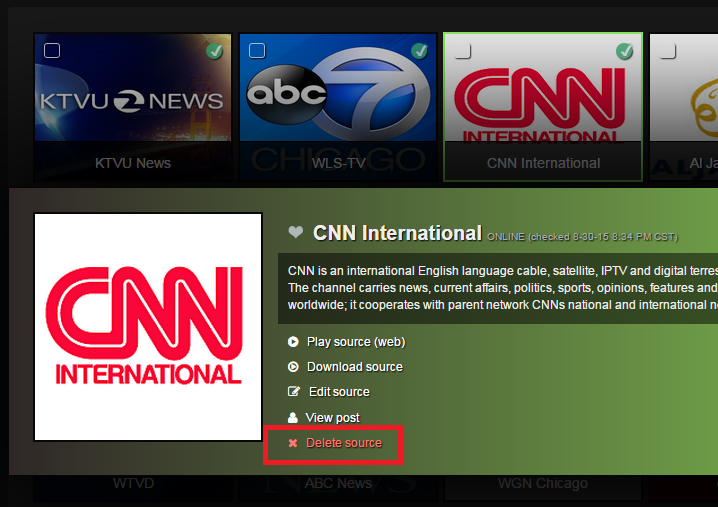Click the person icon beside View post
This screenshot has height=507, width=718.
click(x=293, y=417)
